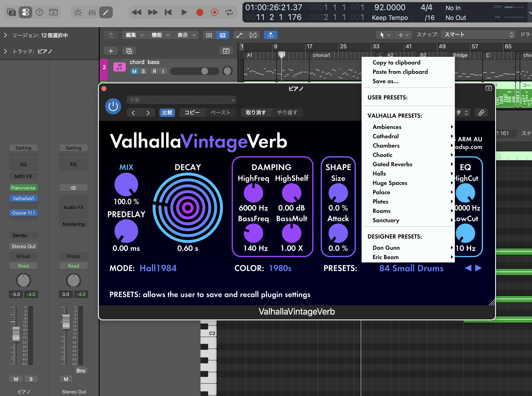Toggle Smart Controls dial icon
The height and width of the screenshot is (396, 532).
tap(78, 12)
